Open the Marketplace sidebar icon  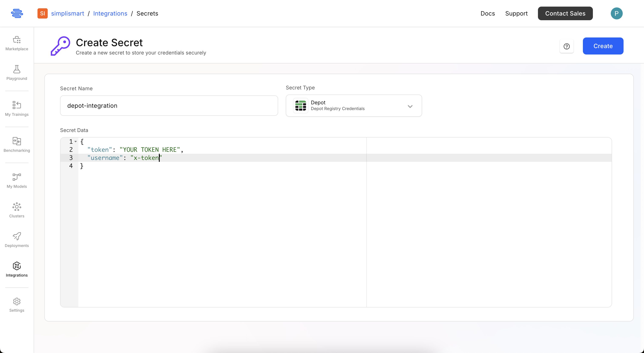pyautogui.click(x=17, y=40)
